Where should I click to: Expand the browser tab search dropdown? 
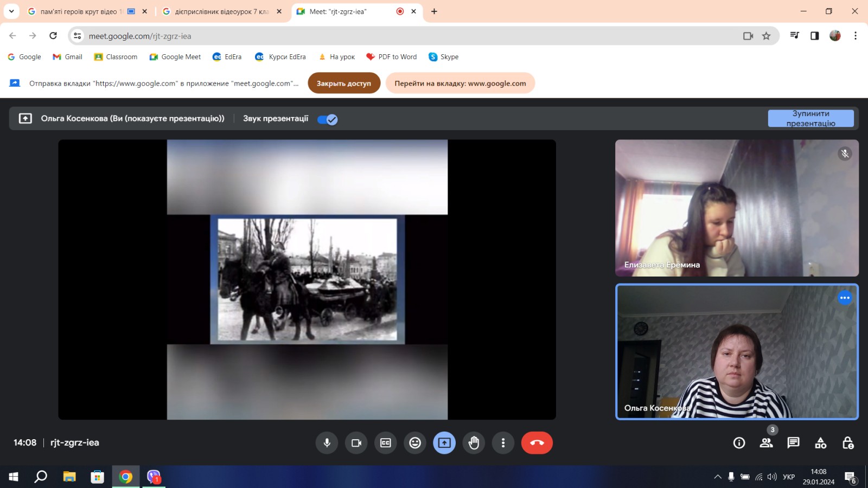click(x=11, y=11)
